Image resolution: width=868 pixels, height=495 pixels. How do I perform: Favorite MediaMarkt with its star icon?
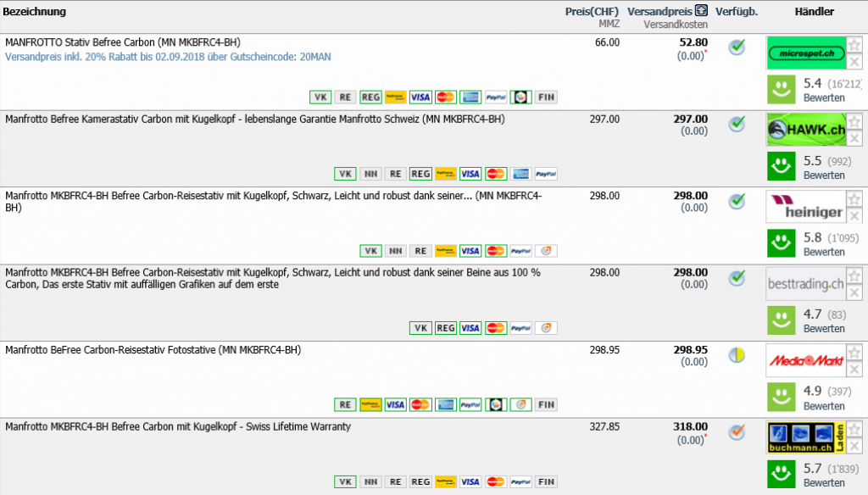point(854,352)
